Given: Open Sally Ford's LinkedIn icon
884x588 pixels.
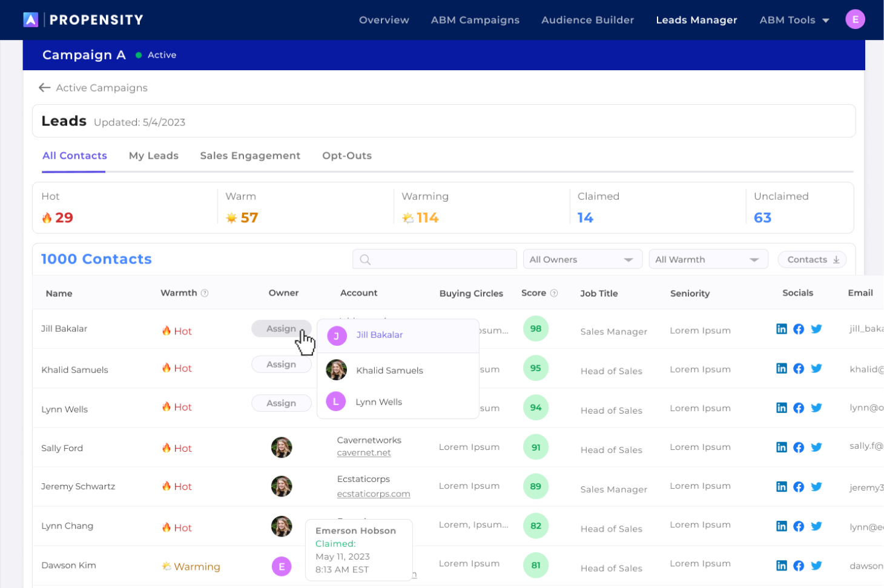Looking at the screenshot, I should [782, 447].
